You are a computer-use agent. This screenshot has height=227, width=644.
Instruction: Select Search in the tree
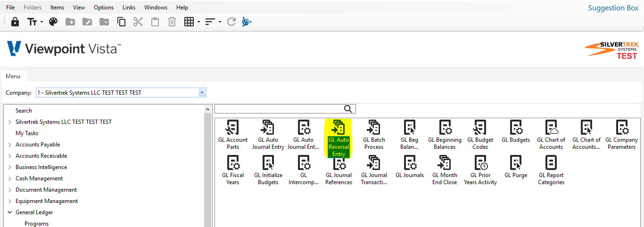point(24,111)
